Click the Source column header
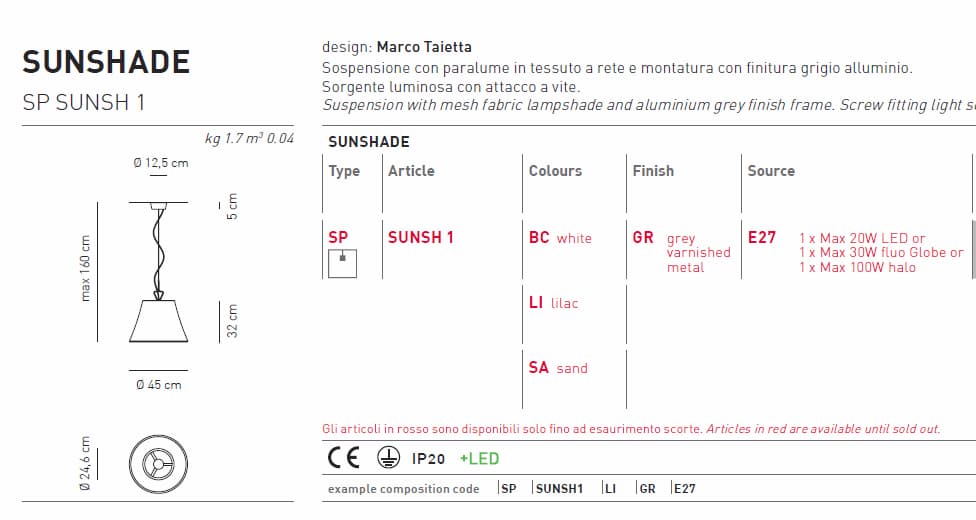Viewport: 976px width, 520px height. (x=771, y=171)
